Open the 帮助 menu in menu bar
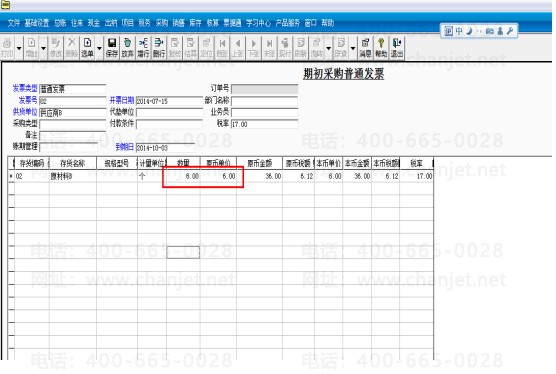Viewport: 556px width, 374px height. click(328, 23)
